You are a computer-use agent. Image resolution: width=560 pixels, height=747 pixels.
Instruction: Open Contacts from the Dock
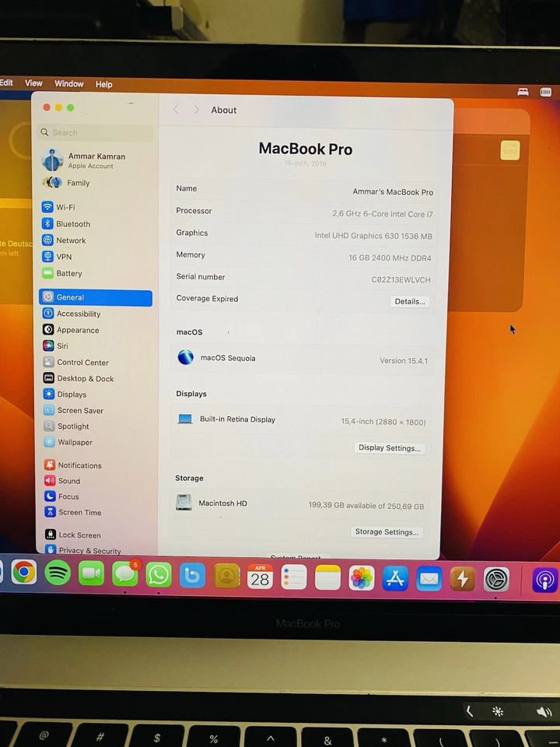[226, 576]
